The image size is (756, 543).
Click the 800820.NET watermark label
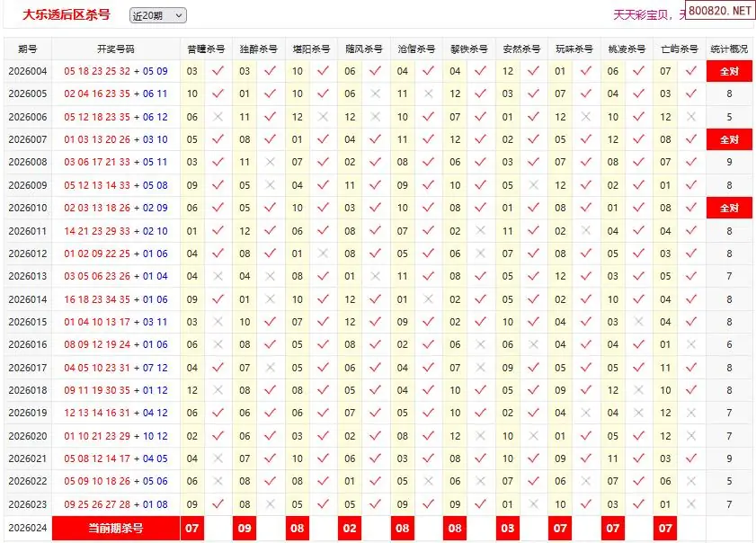pos(720,11)
